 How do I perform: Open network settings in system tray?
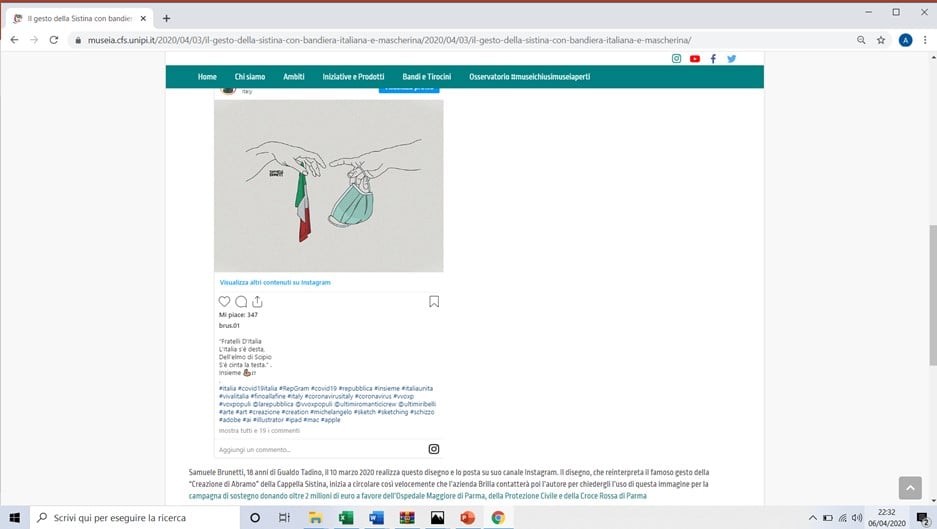click(843, 518)
